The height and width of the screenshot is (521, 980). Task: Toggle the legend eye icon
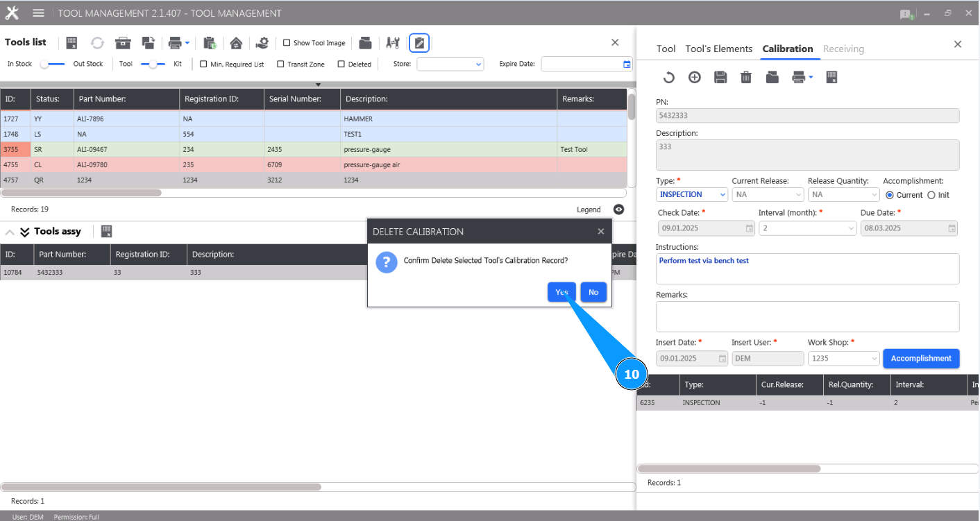(618, 210)
